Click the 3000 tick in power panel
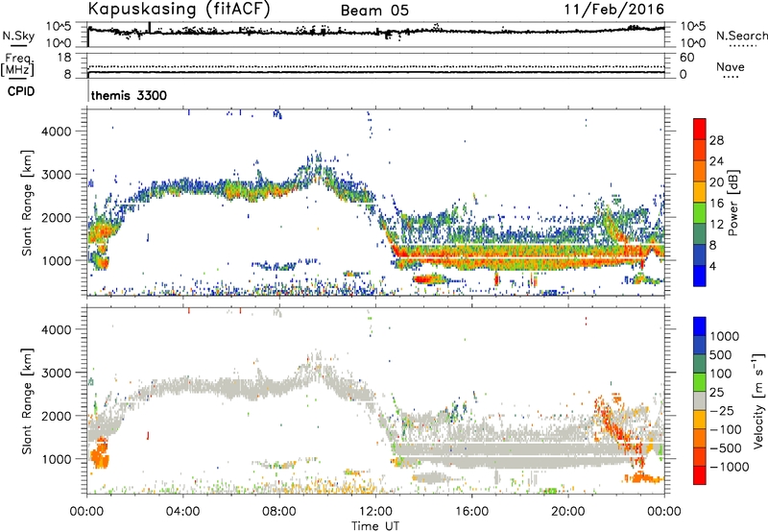This screenshot has width=768, height=532. point(56,175)
